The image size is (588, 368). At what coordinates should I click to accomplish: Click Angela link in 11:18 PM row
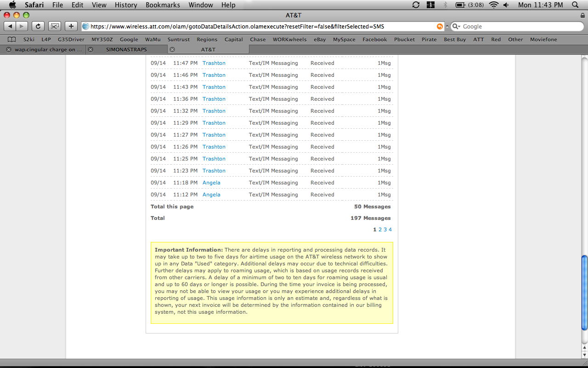click(211, 183)
